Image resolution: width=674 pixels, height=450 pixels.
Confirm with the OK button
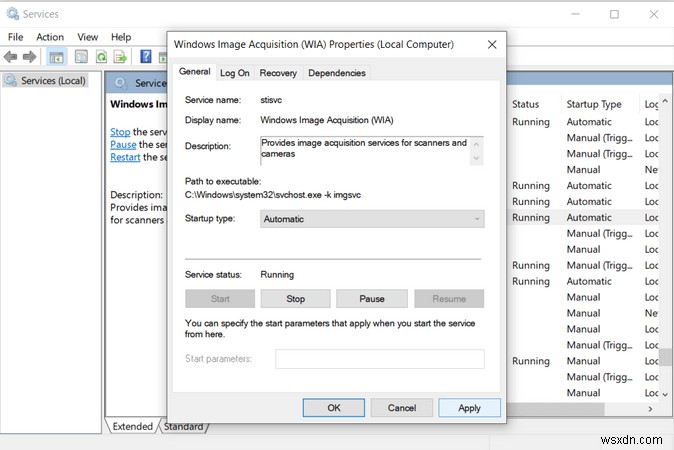pos(334,408)
